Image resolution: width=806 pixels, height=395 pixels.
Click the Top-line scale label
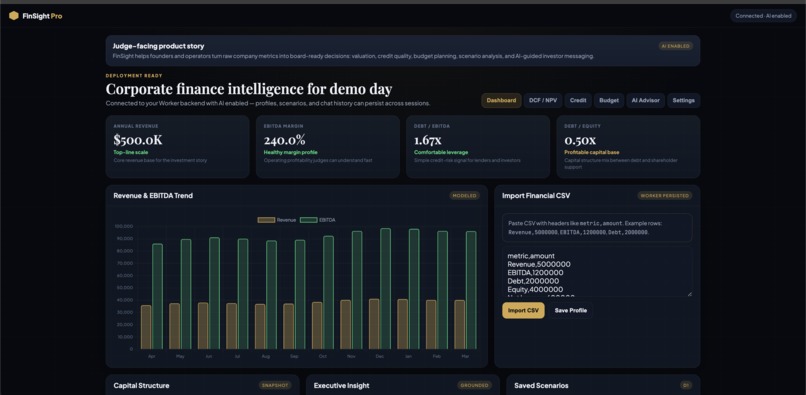pos(131,153)
